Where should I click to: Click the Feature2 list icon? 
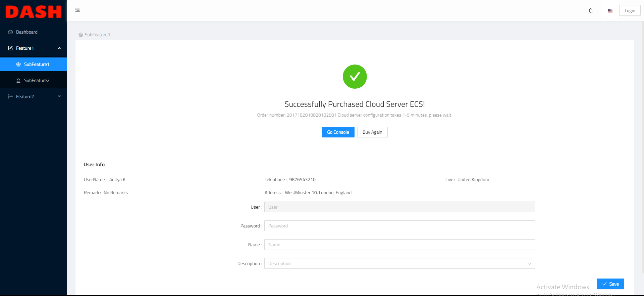click(10, 97)
